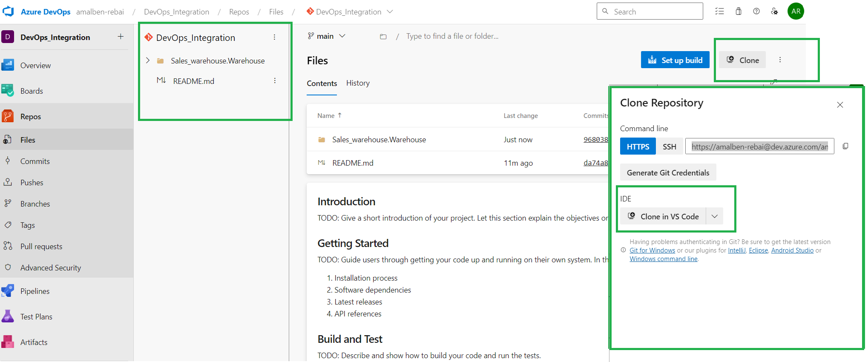
Task: Open the Repos section icon
Action: [x=8, y=116]
